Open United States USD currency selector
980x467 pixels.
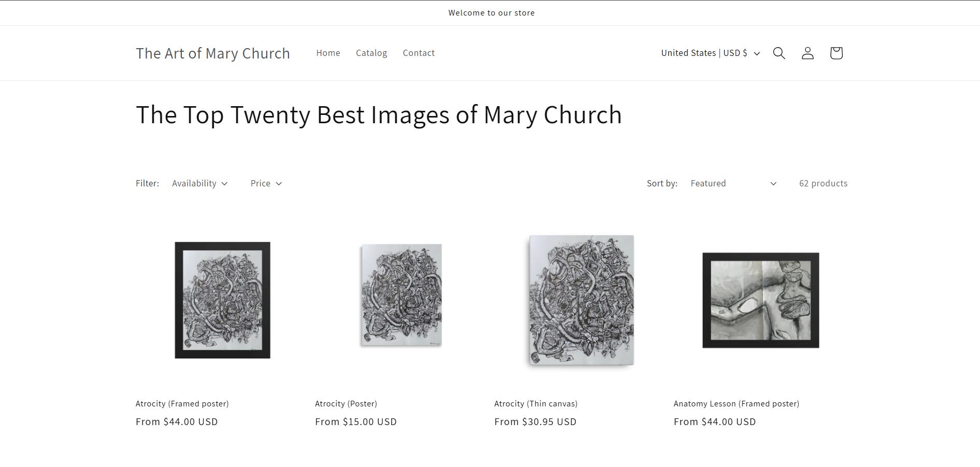[710, 53]
